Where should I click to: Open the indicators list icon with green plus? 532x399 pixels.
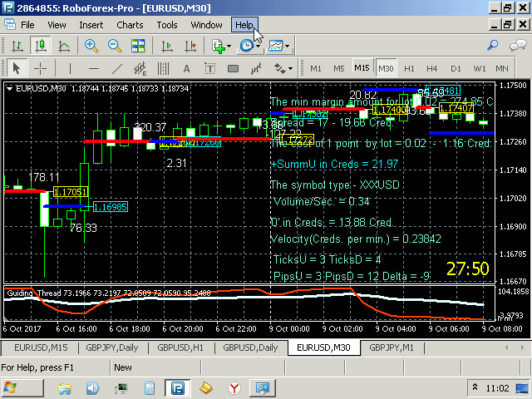pos(218,46)
